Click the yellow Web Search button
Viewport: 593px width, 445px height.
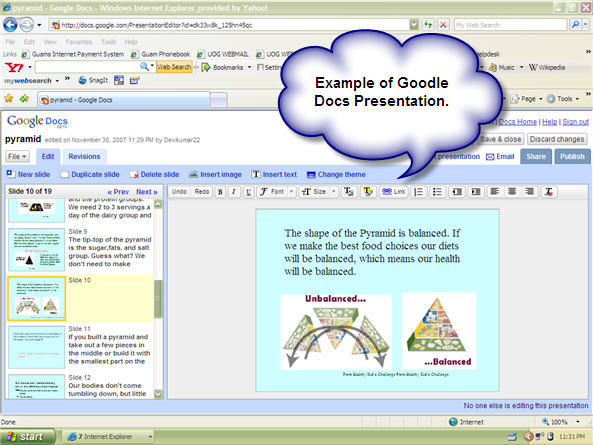(174, 67)
